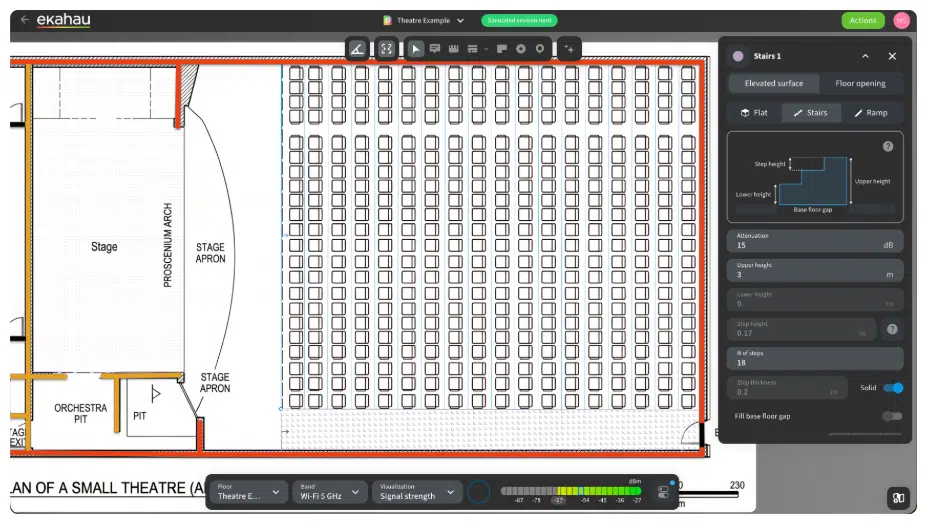Open the AI sparkle assistant tool

click(x=569, y=49)
